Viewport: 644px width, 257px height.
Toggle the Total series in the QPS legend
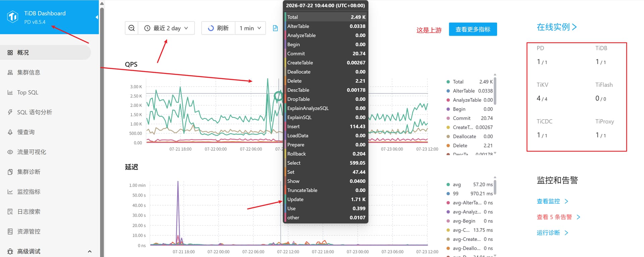(470, 82)
